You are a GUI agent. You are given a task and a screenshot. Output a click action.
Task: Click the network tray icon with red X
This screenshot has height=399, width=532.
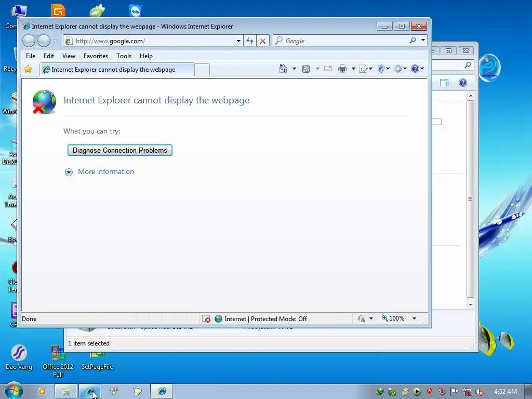click(467, 392)
